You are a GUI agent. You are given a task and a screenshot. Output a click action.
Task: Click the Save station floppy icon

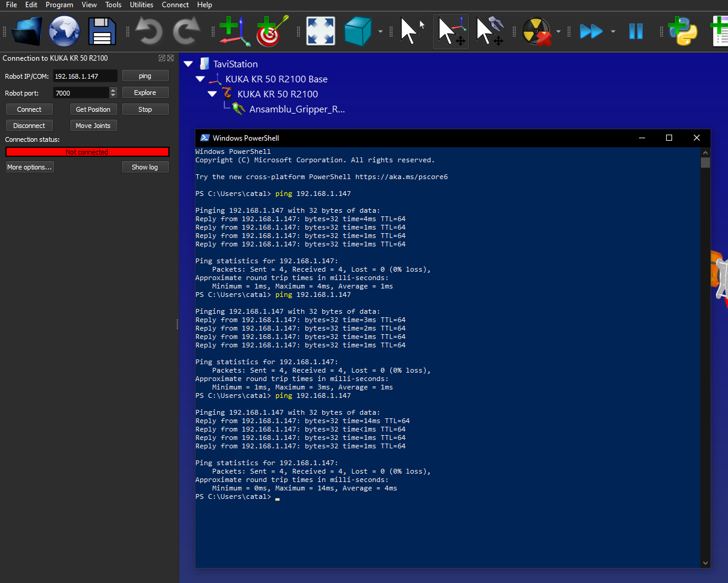pyautogui.click(x=102, y=31)
